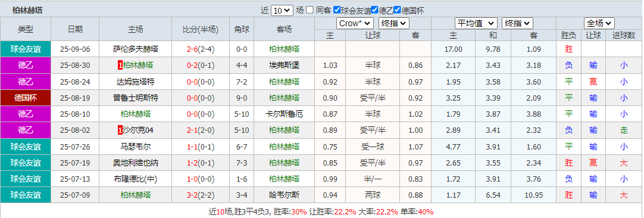Viewport: 644px width, 218px height.
Task: Click the score 1-0(0-0)
Action: pos(201,179)
